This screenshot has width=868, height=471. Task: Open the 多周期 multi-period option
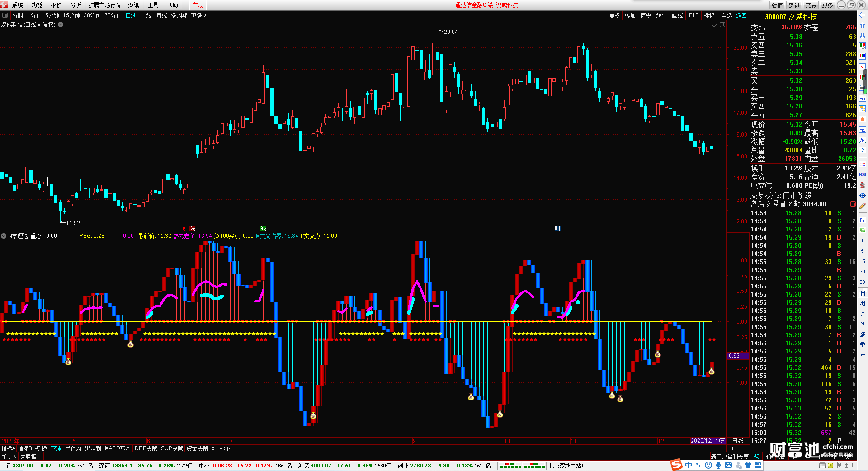coord(179,15)
